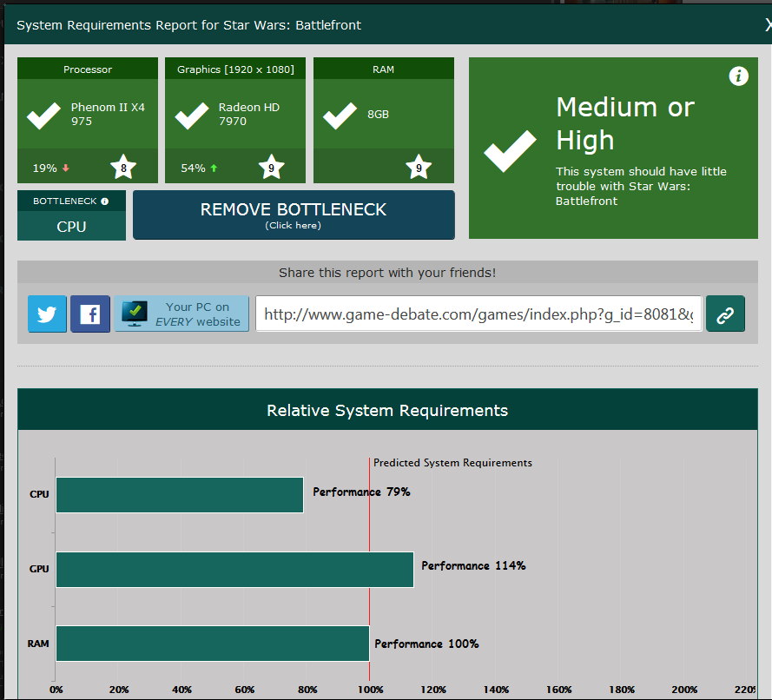The width and height of the screenshot is (772, 700).
Task: Click Performance 100% label
Action: click(x=426, y=644)
